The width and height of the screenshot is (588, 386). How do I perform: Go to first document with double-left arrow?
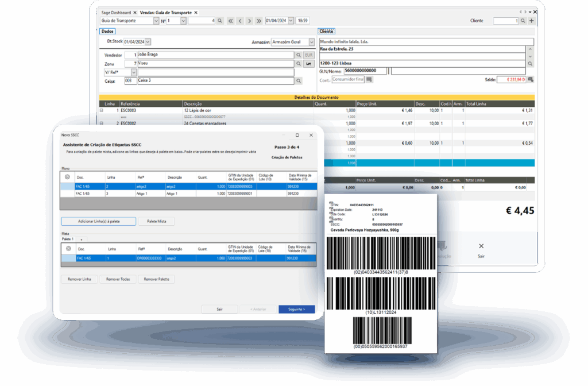(231, 21)
